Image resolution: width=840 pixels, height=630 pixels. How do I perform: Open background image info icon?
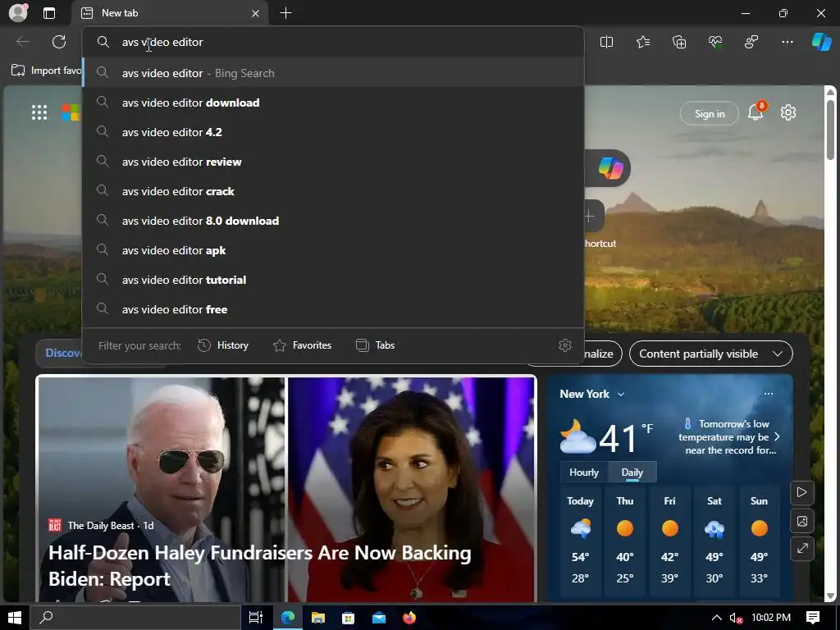click(802, 521)
